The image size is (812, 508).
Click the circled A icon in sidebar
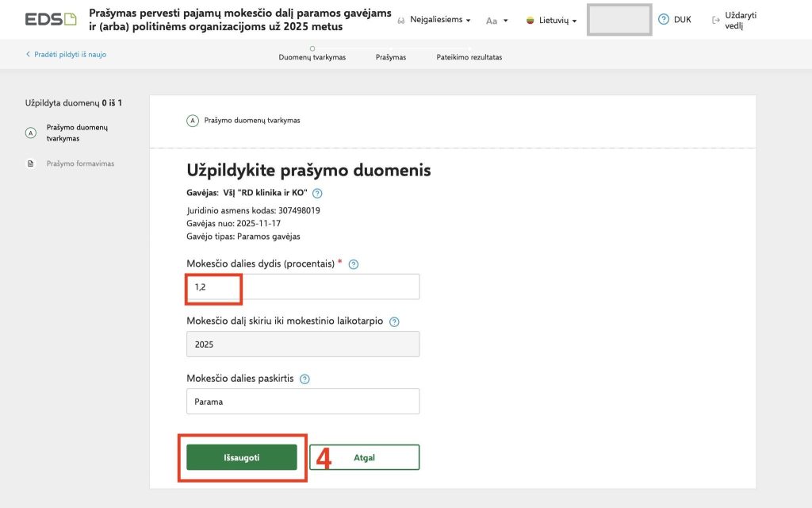pos(31,133)
